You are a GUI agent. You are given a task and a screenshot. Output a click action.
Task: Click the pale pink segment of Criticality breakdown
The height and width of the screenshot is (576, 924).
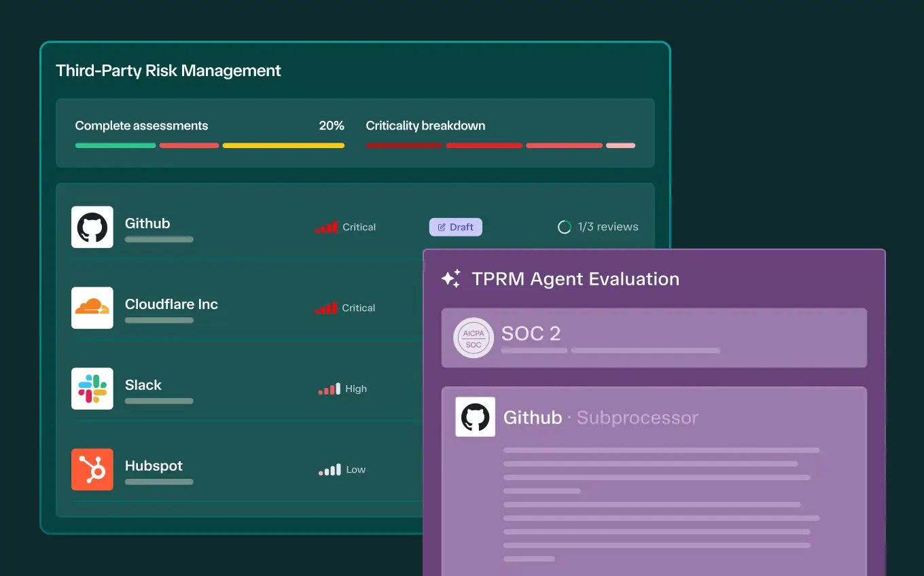coord(621,145)
